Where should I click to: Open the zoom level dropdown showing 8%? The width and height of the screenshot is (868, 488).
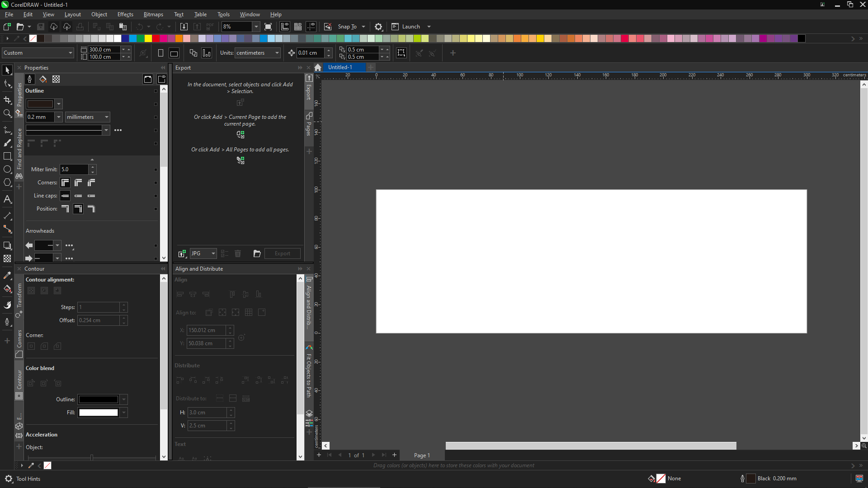256,27
